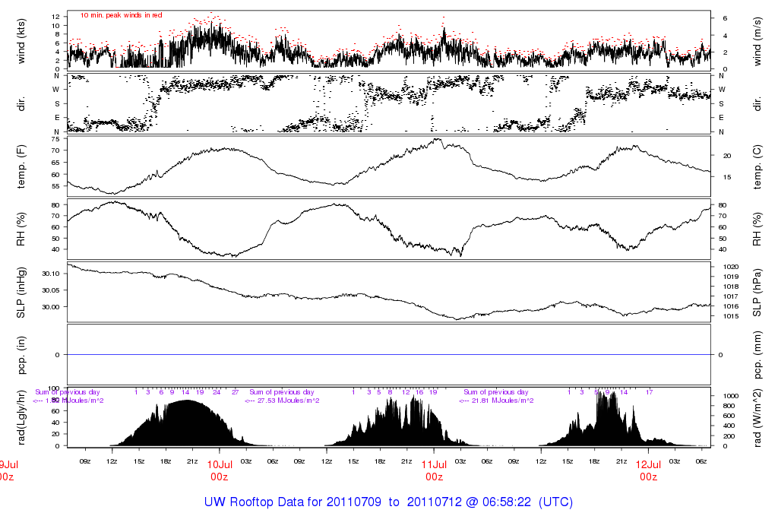The image size is (778, 532).
Task: Select the '1015' hPa tick label
Action: tap(731, 317)
